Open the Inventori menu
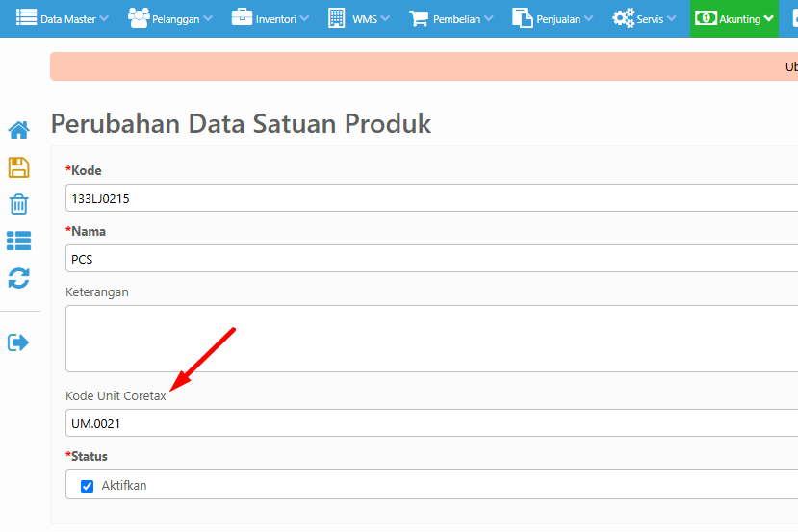Viewport: 798px width, 532px height. (x=270, y=19)
